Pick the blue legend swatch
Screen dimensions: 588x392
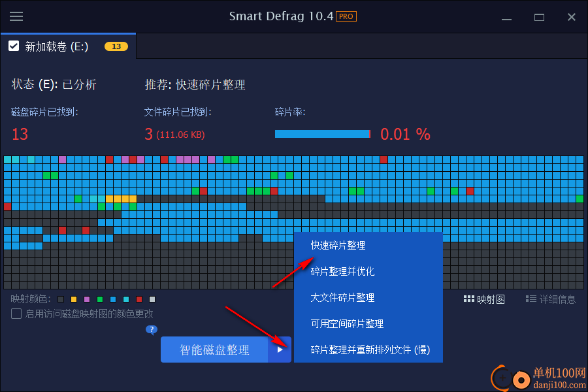113,299
